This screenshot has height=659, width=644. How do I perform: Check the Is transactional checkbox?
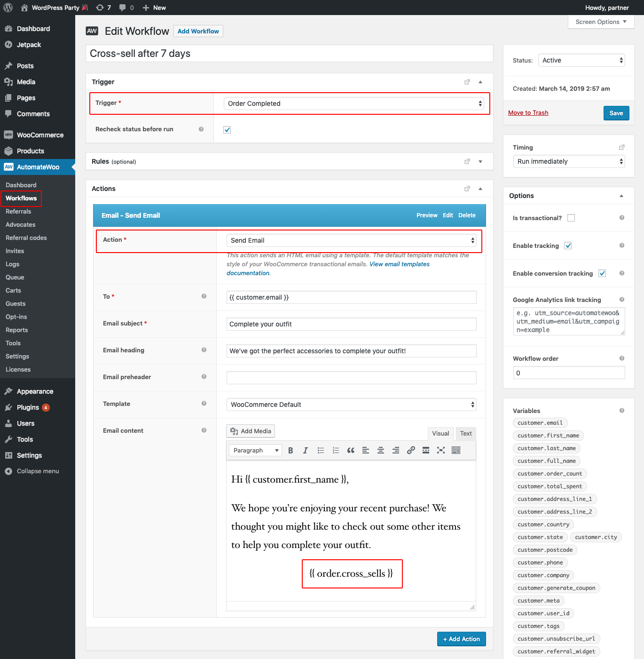tap(571, 218)
